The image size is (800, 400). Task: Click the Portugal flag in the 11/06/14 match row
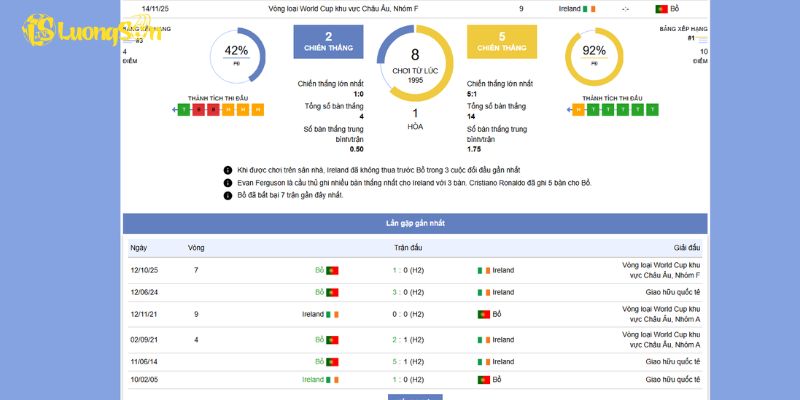click(x=333, y=362)
